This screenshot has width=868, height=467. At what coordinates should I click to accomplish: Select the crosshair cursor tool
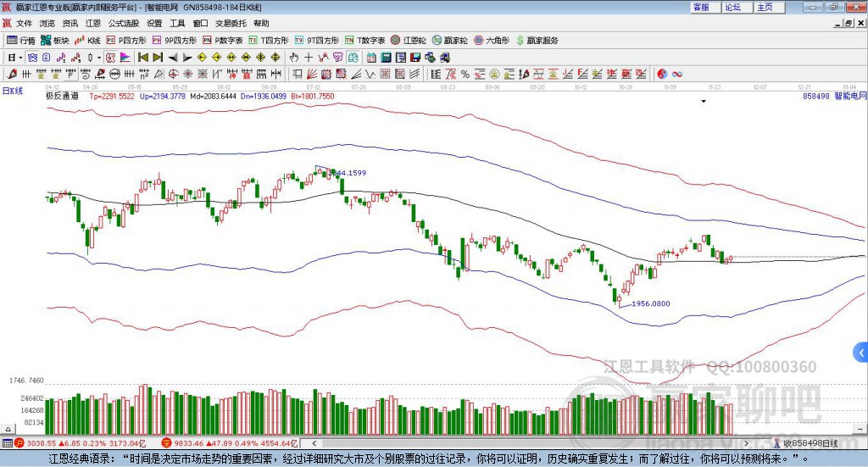[x=309, y=58]
